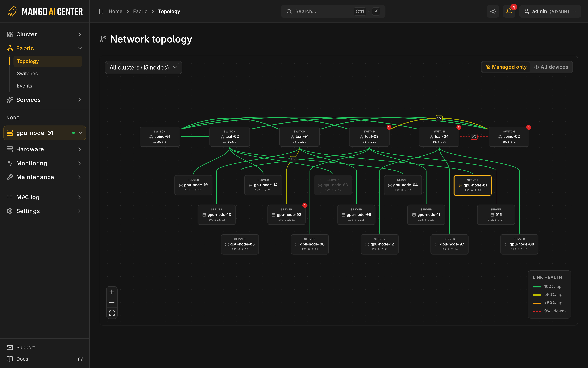
Task: Go to Events page
Action: tap(48, 86)
